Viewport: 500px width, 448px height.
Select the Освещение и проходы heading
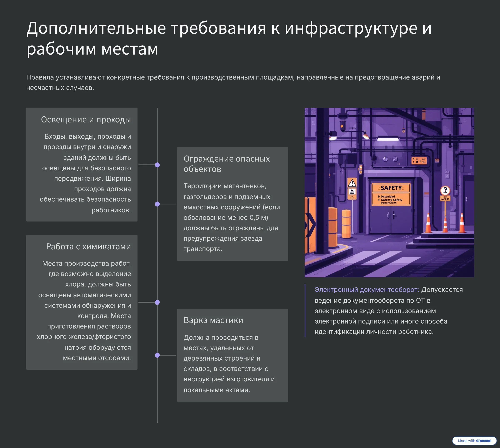point(86,120)
